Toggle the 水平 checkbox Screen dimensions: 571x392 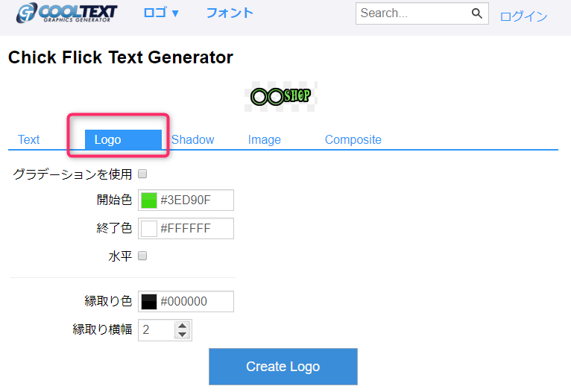[142, 256]
